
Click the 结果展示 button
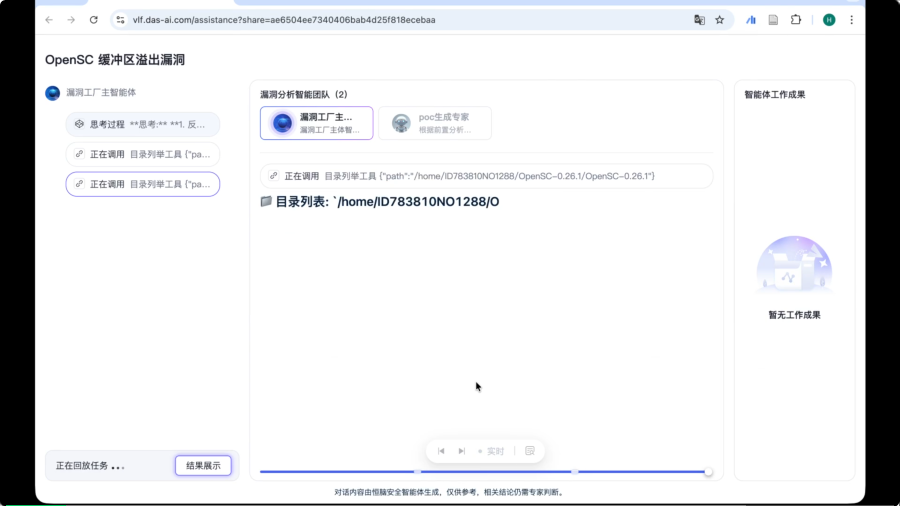[x=203, y=466]
